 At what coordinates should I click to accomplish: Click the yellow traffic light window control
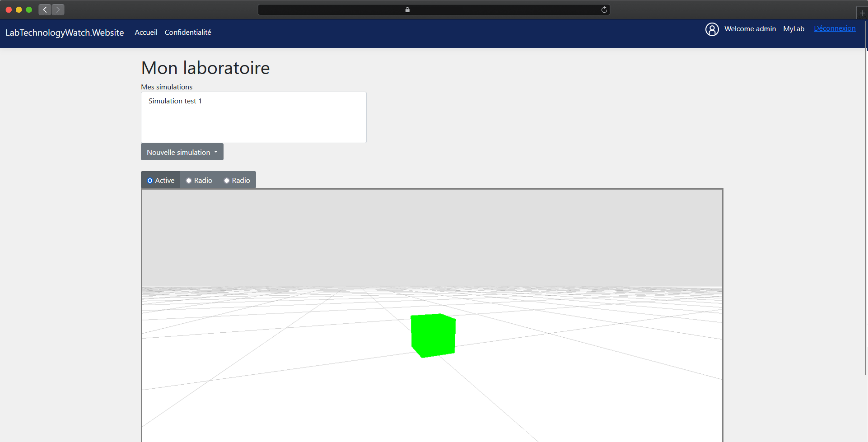(x=19, y=9)
